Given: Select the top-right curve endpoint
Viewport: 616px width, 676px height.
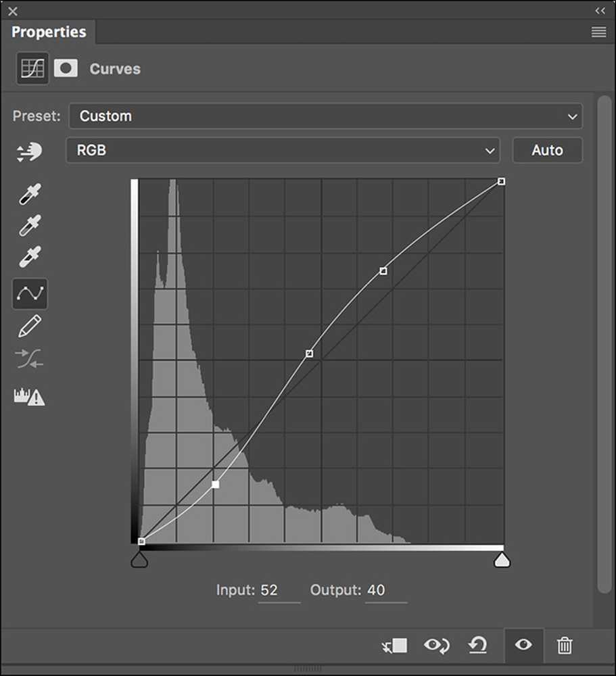Looking at the screenshot, I should [501, 181].
